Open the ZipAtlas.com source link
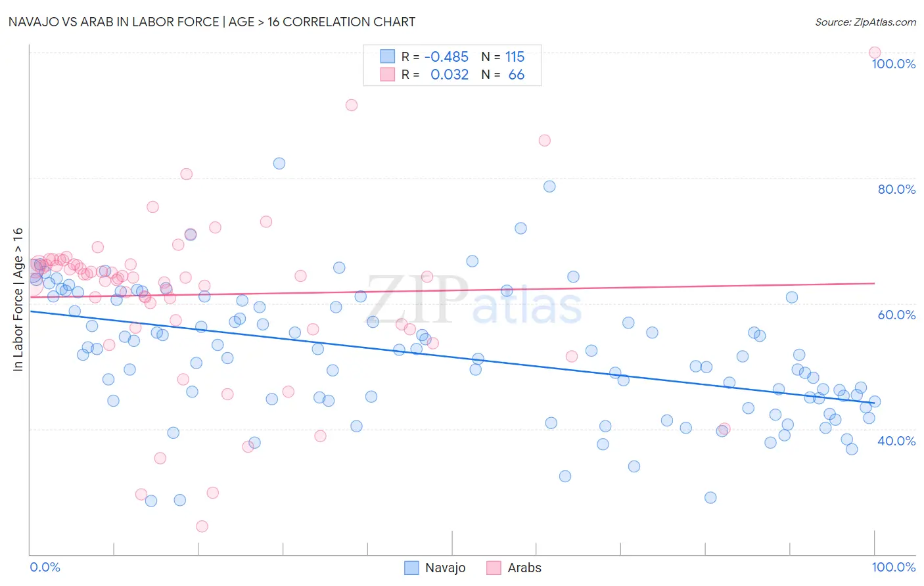Viewport: 924px width, 586px height. pyautogui.click(x=866, y=22)
